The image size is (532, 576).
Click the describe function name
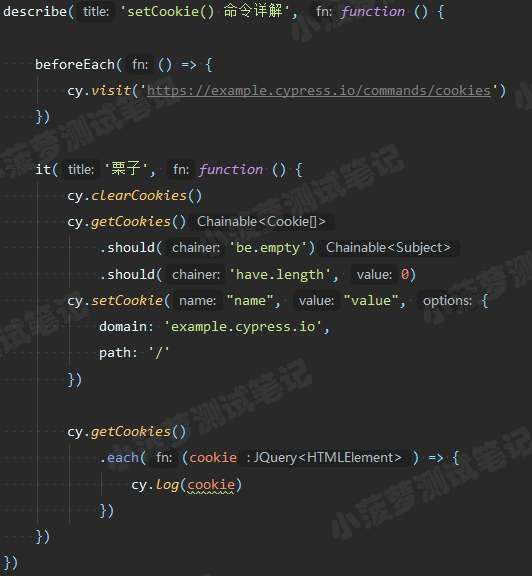(x=35, y=11)
